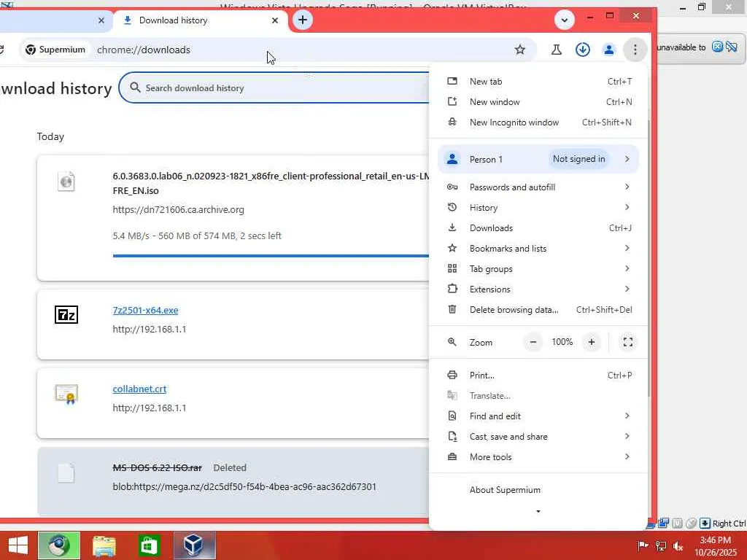This screenshot has height=560, width=747.
Task: Bookmark this page with the star icon
Action: (519, 50)
